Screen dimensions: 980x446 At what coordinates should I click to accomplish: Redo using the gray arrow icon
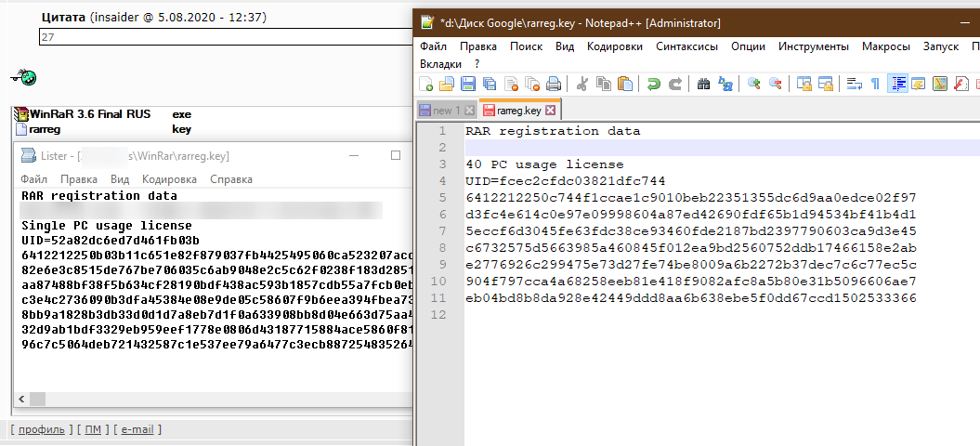coord(675,84)
